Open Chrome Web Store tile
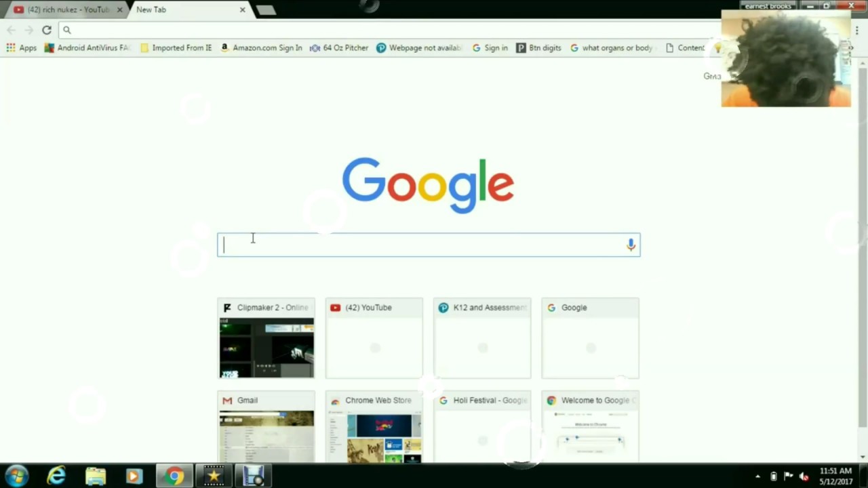 pos(374,427)
